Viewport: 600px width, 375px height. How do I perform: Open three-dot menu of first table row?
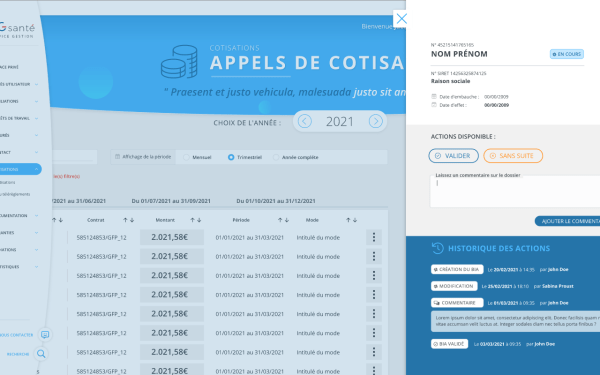[374, 237]
